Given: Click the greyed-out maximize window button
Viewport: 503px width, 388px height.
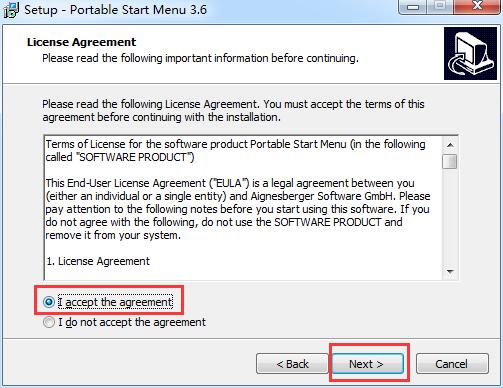Looking at the screenshot, I should click(440, 6).
